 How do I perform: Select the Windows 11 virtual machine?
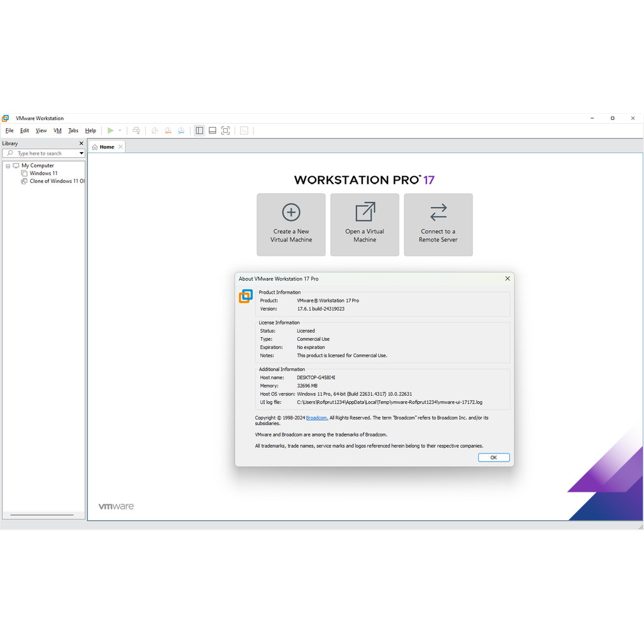click(x=43, y=174)
